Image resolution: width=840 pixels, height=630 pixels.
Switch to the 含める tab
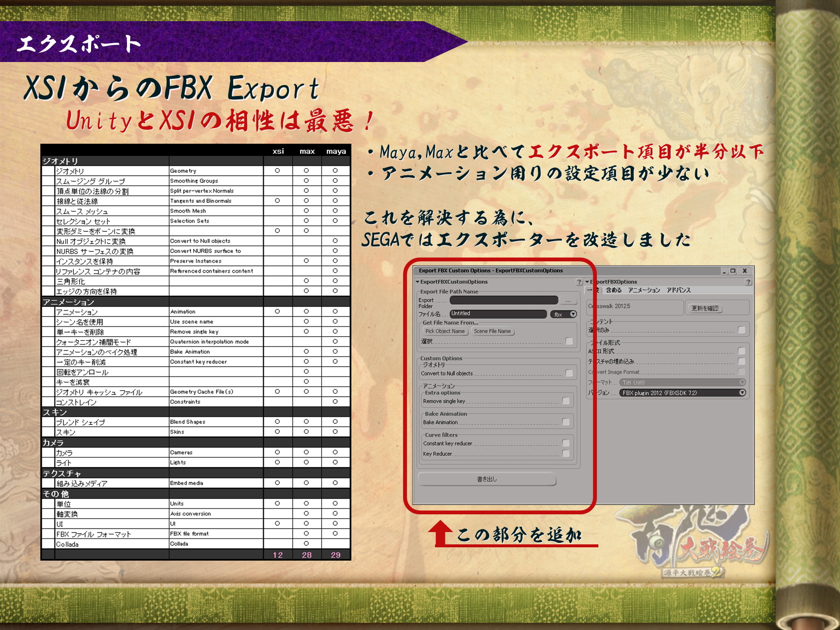[x=614, y=290]
